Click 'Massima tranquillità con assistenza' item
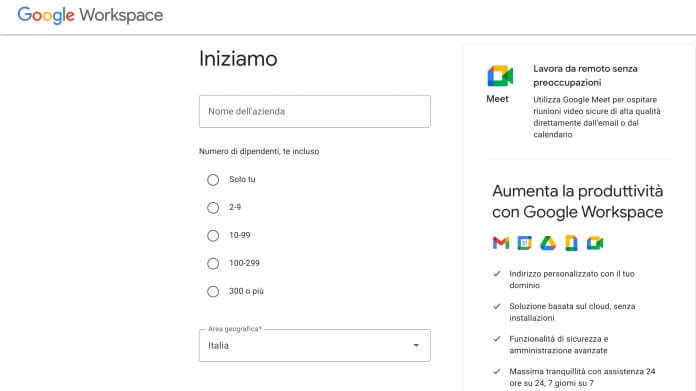 click(x=582, y=377)
